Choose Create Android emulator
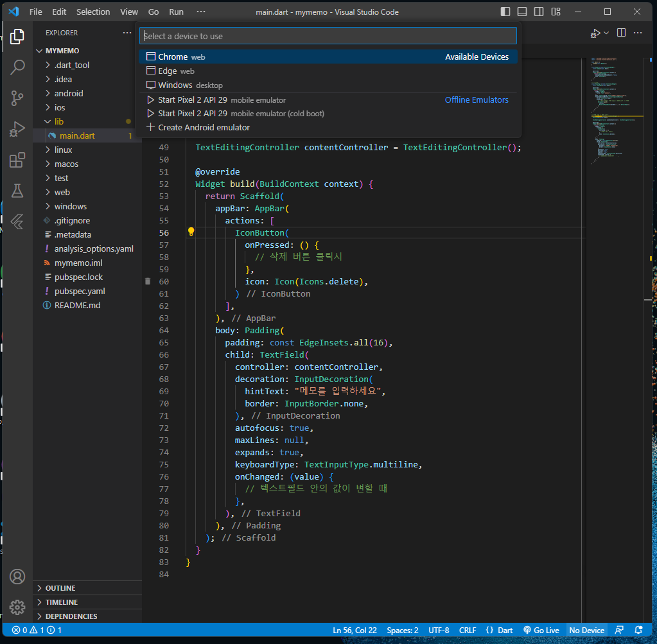Screen dimensions: 657x644 [x=328, y=127]
